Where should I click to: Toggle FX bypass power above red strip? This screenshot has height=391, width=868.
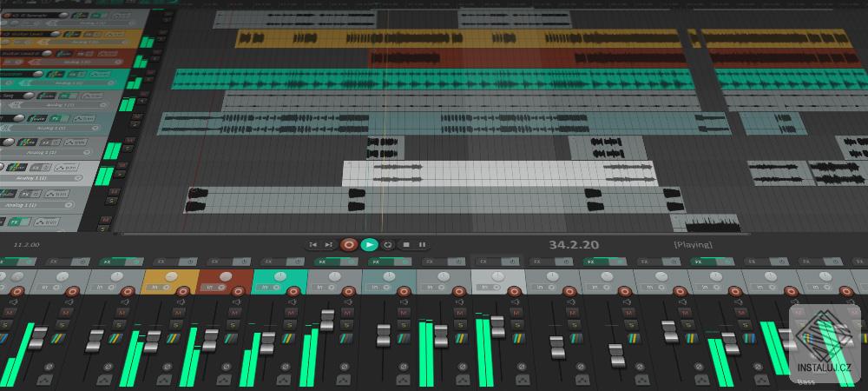point(242,262)
